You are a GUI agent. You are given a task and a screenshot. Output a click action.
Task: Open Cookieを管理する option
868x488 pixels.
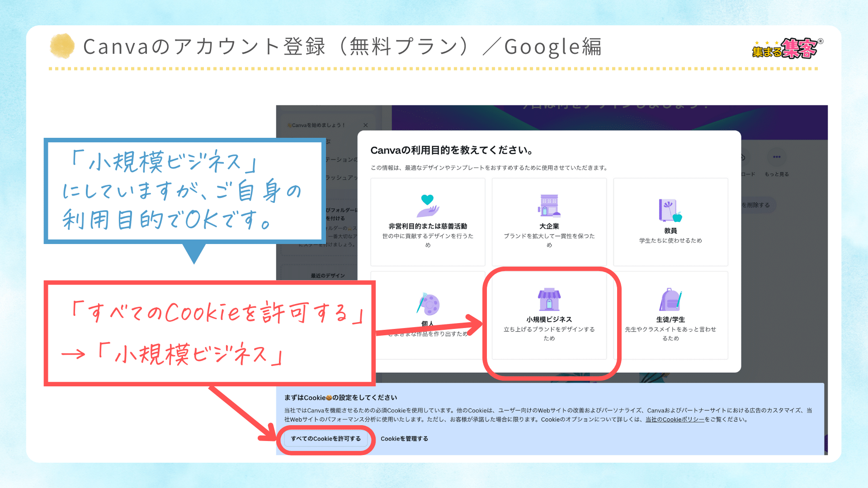(404, 438)
